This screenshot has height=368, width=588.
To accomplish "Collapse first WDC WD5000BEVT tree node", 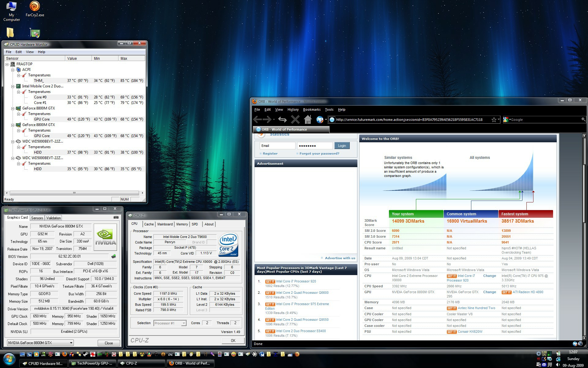I will click(x=13, y=141).
